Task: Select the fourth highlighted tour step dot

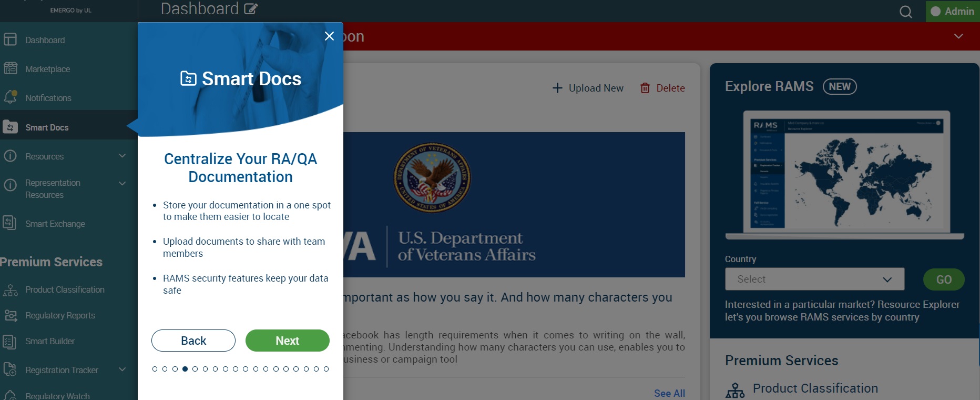Action: [185, 369]
